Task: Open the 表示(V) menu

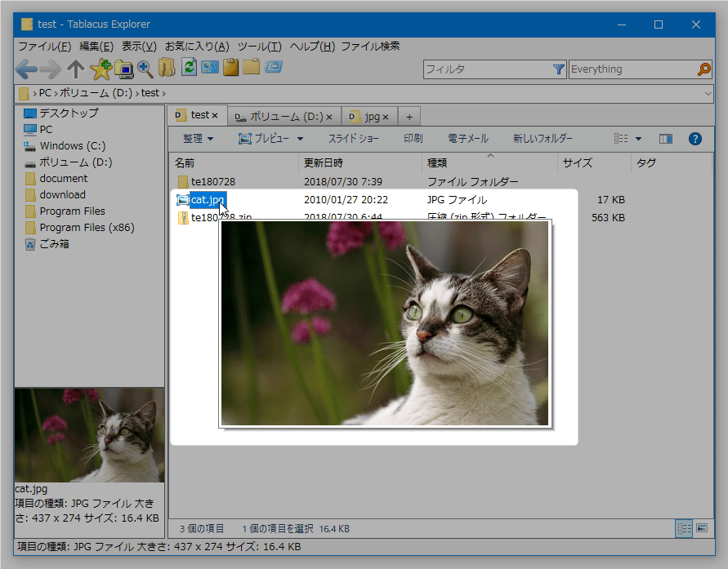Action: point(139,47)
